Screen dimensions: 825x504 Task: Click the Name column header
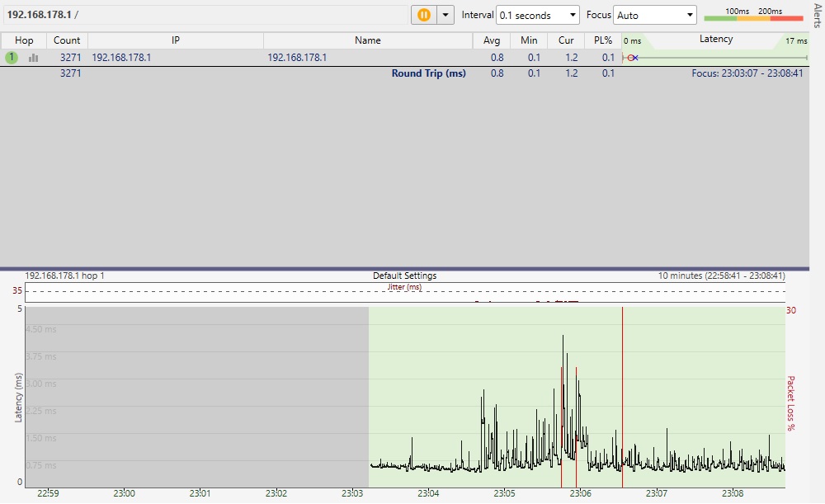click(x=368, y=40)
